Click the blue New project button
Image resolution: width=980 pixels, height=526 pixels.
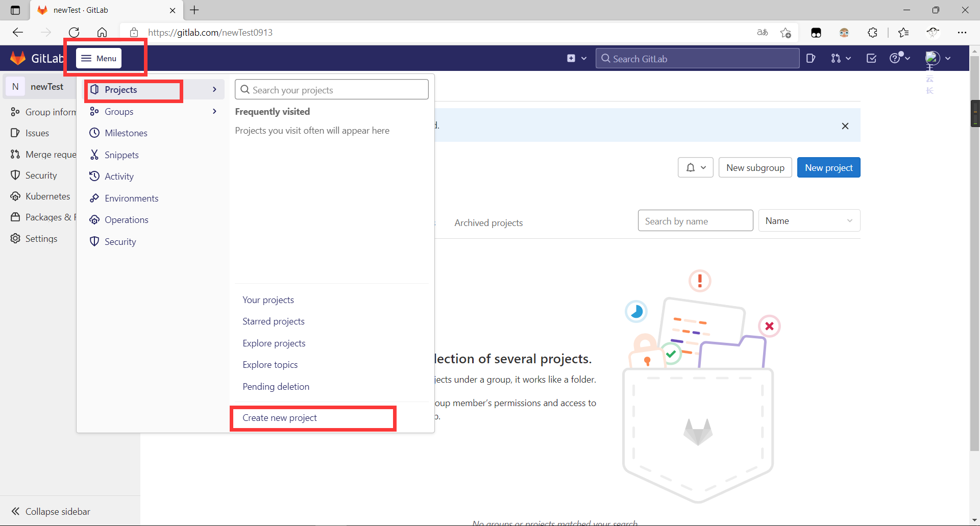pyautogui.click(x=829, y=167)
